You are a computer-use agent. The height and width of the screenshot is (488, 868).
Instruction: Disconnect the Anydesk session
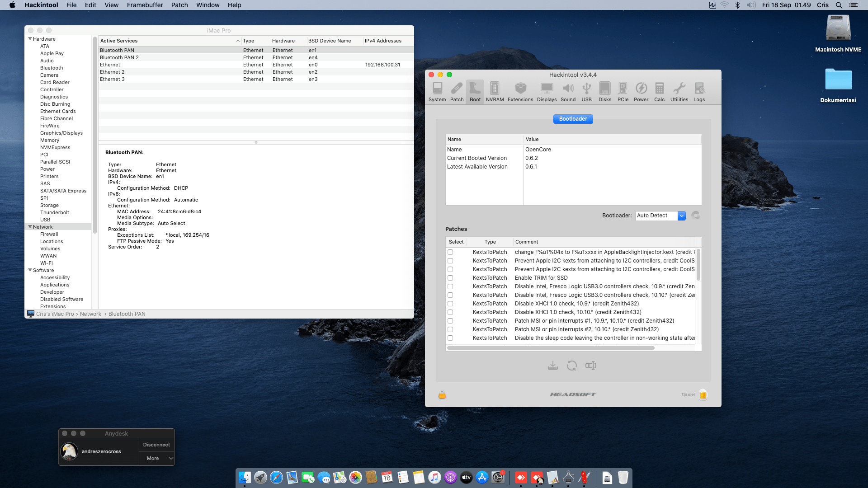click(x=156, y=445)
